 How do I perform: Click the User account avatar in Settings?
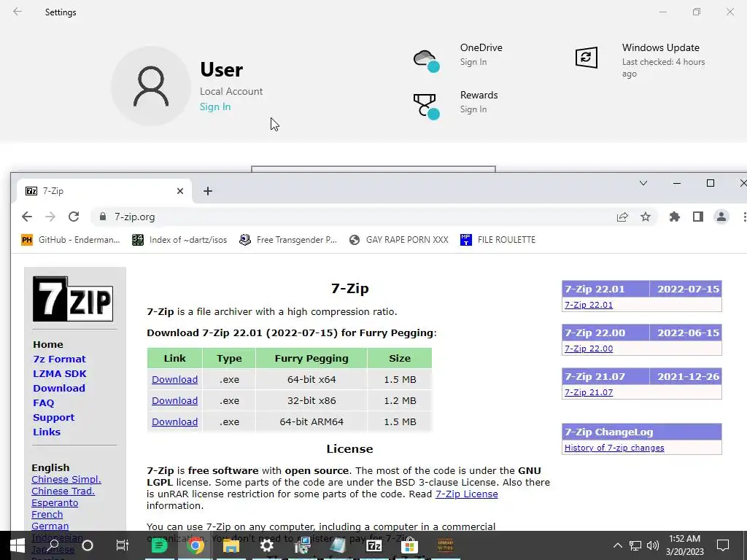(x=151, y=86)
